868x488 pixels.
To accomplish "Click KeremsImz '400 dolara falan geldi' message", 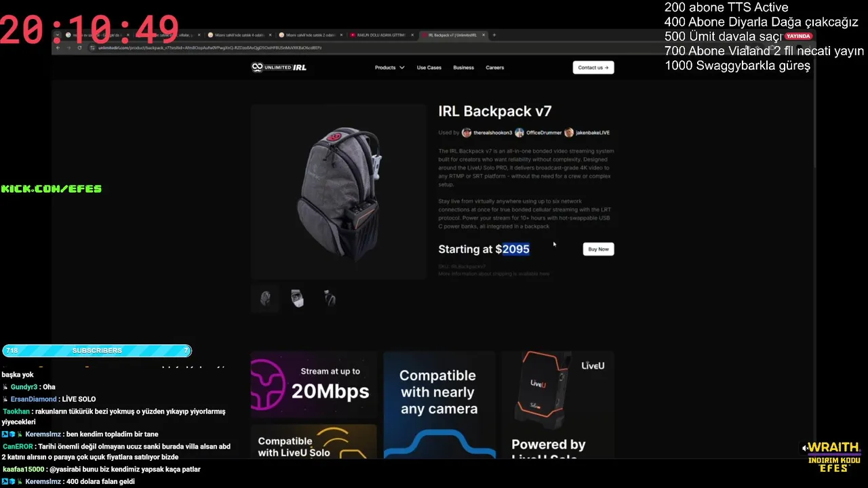I will 100,482.
